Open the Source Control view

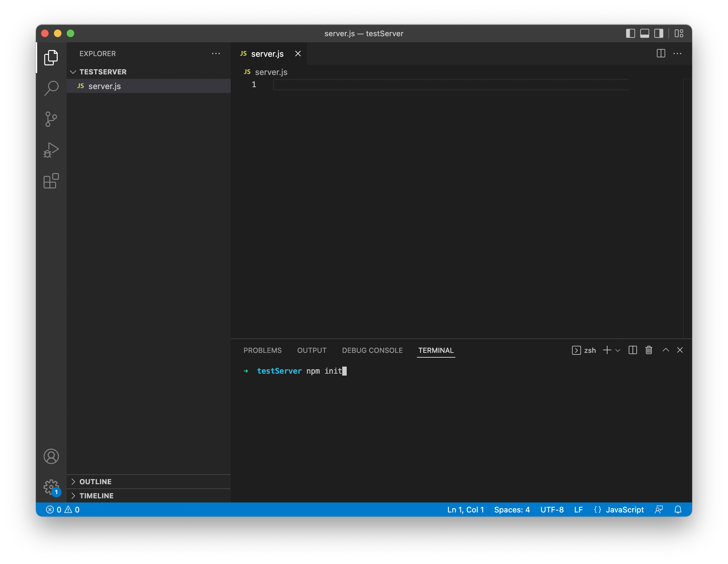tap(51, 119)
